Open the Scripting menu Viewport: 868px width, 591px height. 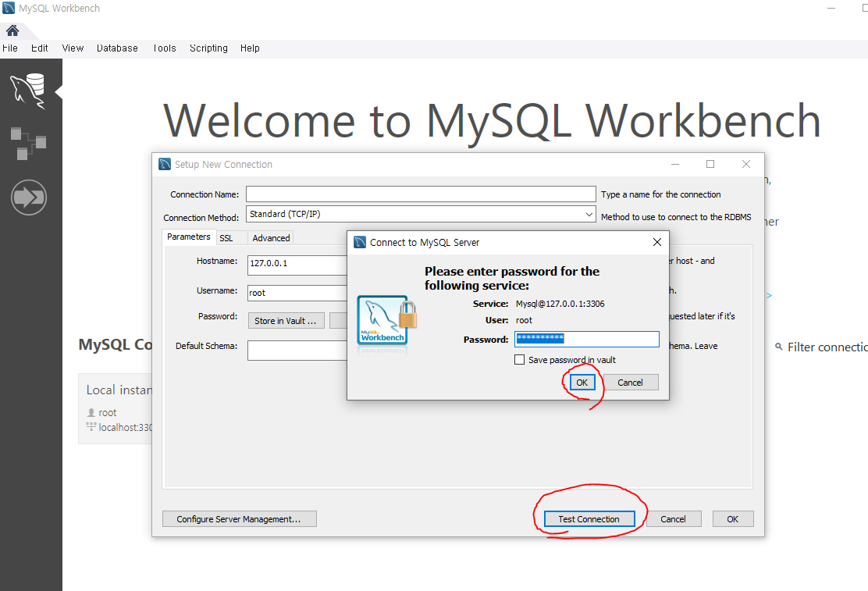208,48
